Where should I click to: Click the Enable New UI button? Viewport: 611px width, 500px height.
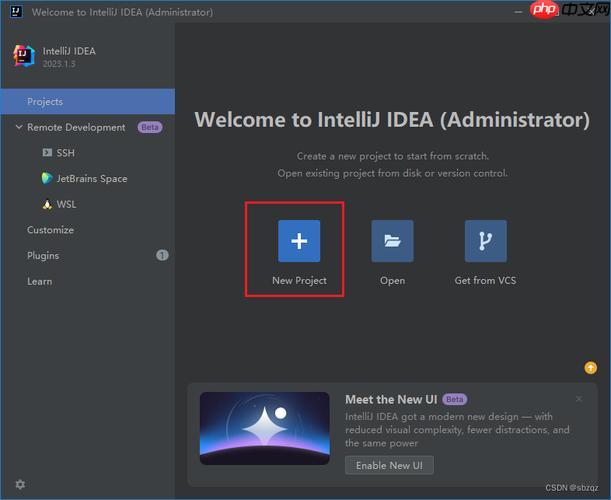(389, 465)
